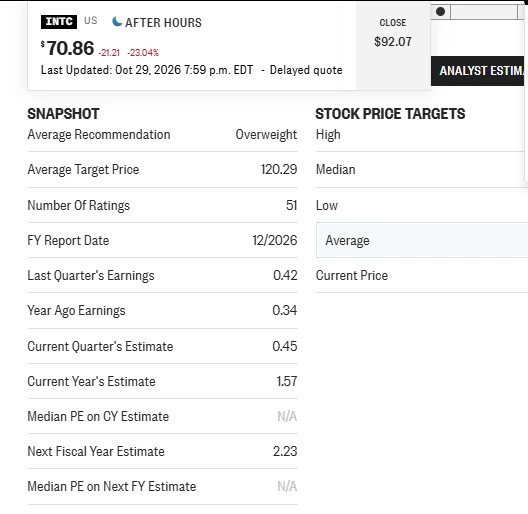
Task: Click the AFTER HOURS label
Action: [163, 23]
